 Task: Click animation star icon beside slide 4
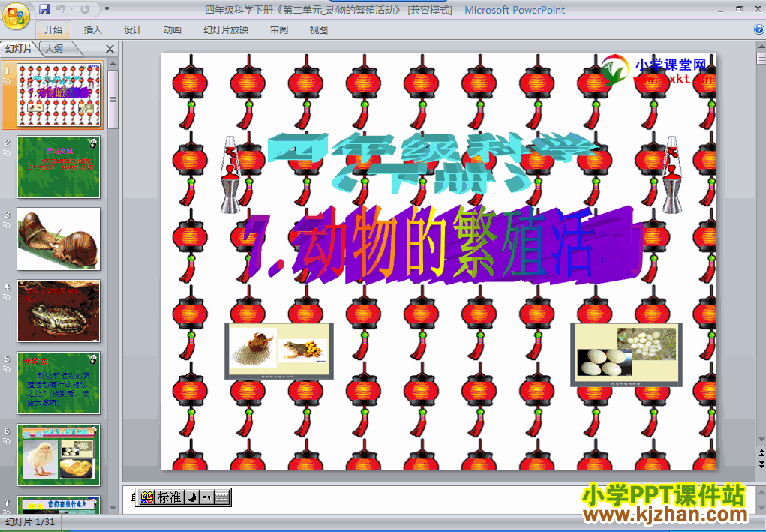7,296
